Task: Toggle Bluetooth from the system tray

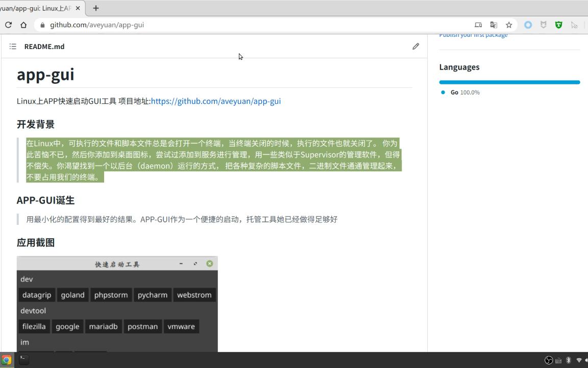Action: [568, 360]
